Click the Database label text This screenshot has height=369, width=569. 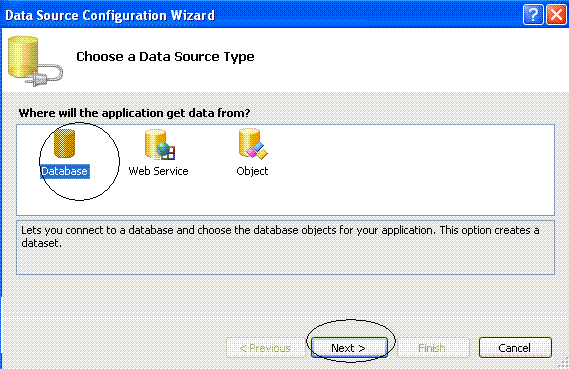pos(65,171)
